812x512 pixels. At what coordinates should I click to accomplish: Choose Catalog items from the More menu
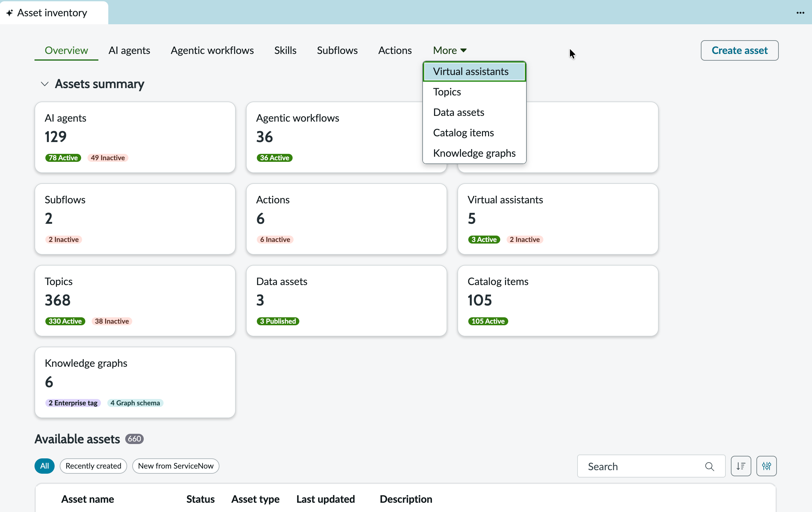click(x=474, y=132)
